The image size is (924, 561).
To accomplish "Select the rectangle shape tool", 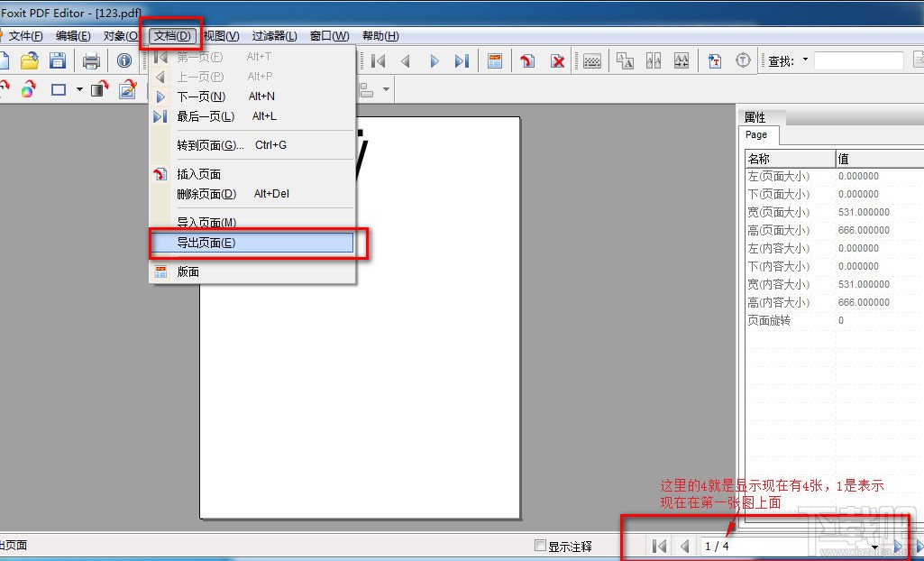I will point(59,89).
